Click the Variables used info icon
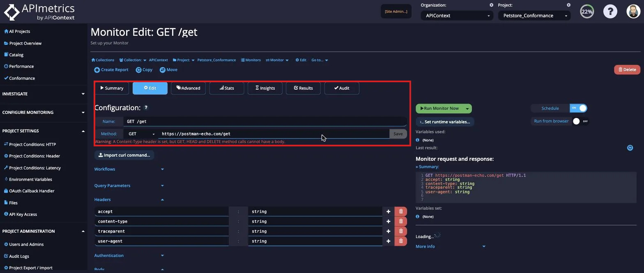This screenshot has height=273, width=644. (x=418, y=140)
